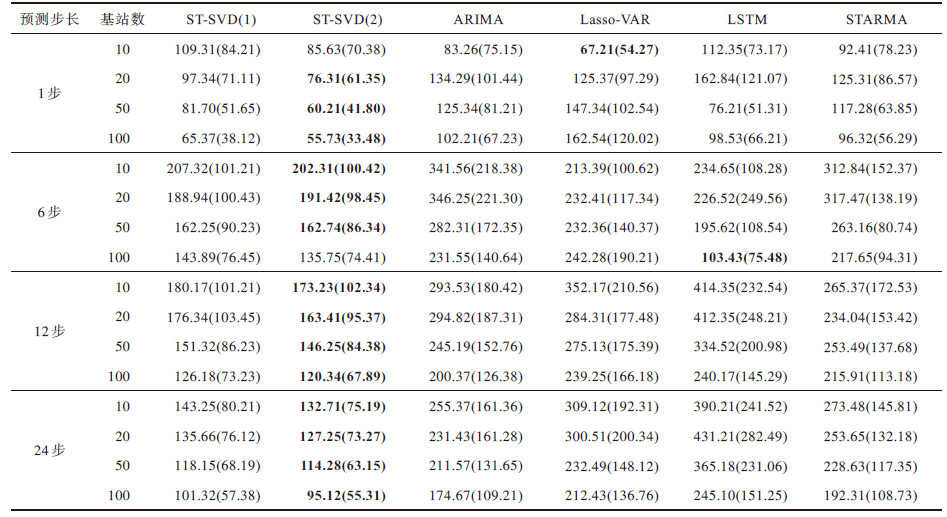
Task: Click the 基站数 header cell
Action: pos(122,19)
